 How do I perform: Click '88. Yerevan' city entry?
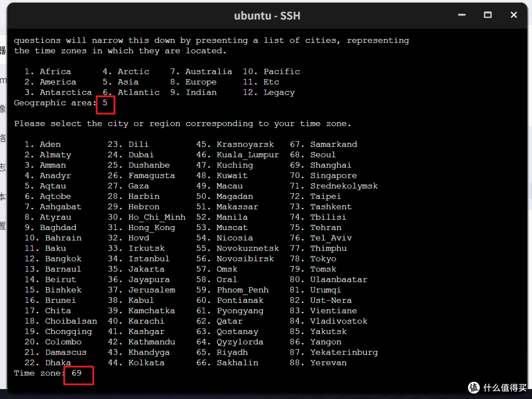(x=318, y=363)
